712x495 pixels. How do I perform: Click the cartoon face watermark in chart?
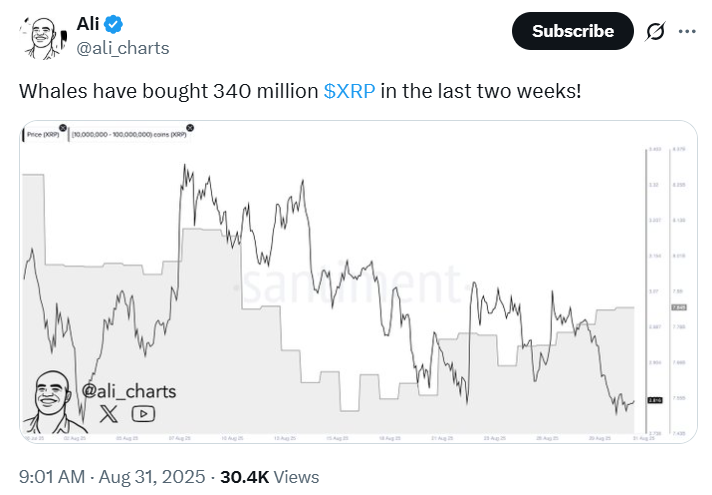[53, 402]
